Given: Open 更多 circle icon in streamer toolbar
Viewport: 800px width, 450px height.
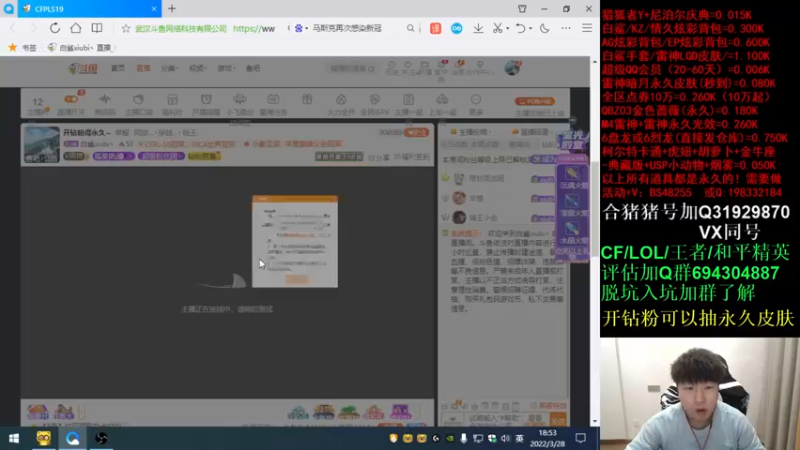Looking at the screenshot, I should (x=476, y=104).
